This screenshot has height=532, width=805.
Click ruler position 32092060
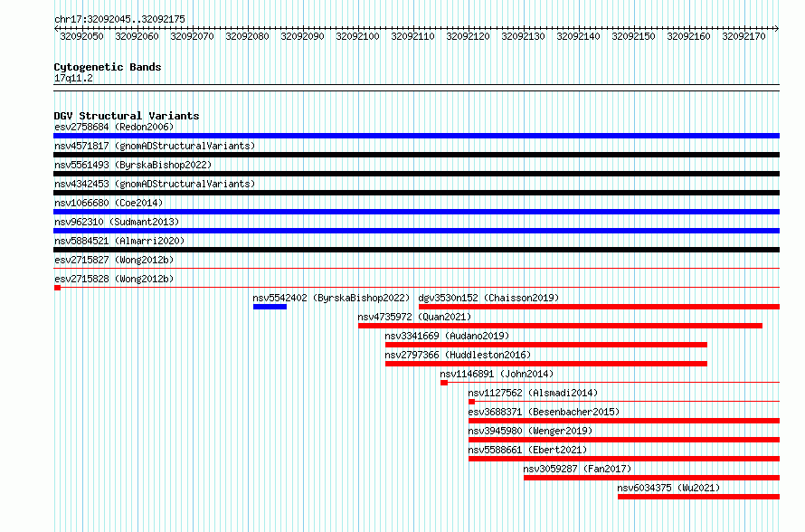(x=137, y=36)
